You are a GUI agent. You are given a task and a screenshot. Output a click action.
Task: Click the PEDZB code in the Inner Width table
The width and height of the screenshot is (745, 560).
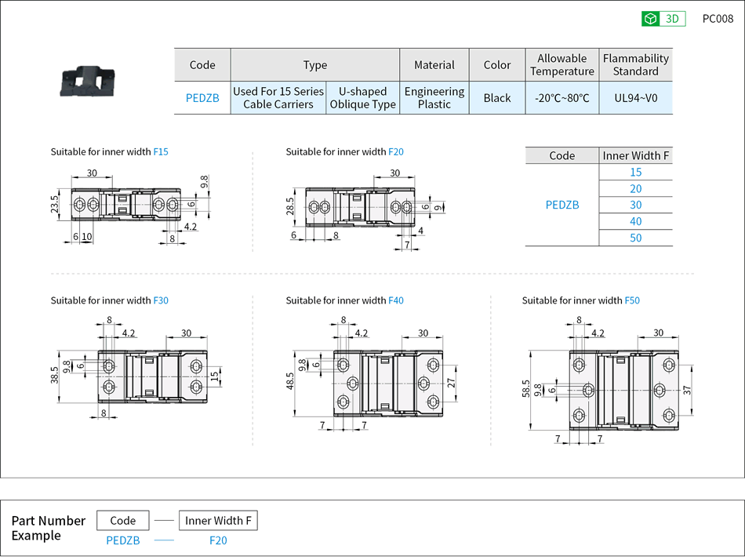coord(562,205)
